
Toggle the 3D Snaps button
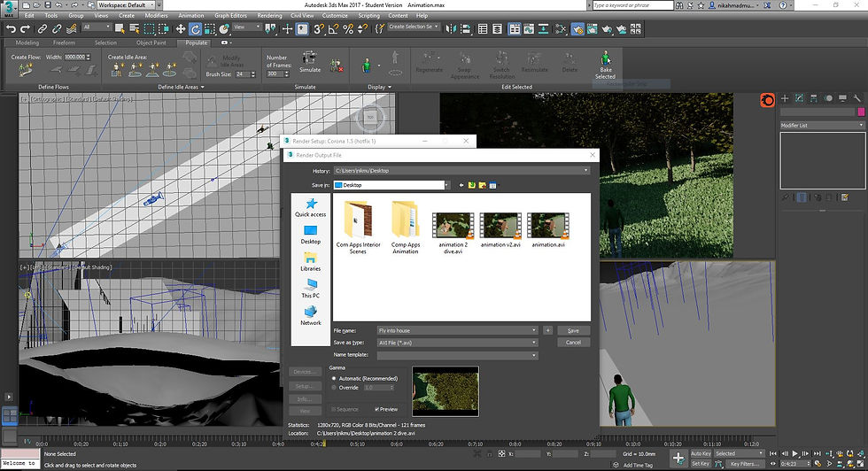pyautogui.click(x=319, y=29)
